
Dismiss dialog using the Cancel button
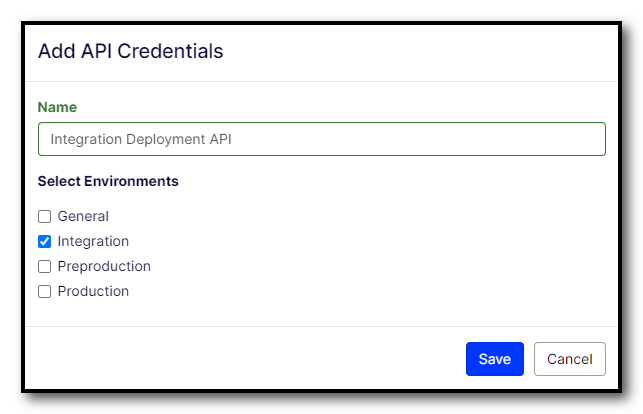569,359
